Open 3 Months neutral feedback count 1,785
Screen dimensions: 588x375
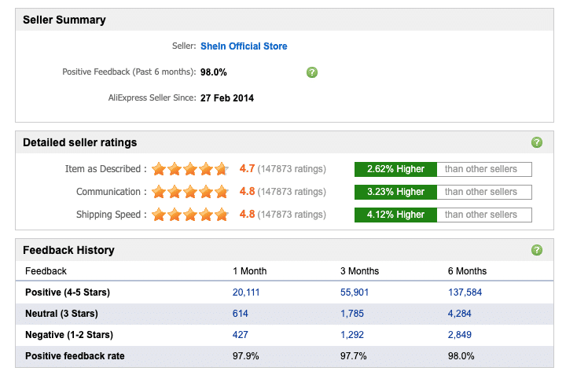click(x=351, y=314)
